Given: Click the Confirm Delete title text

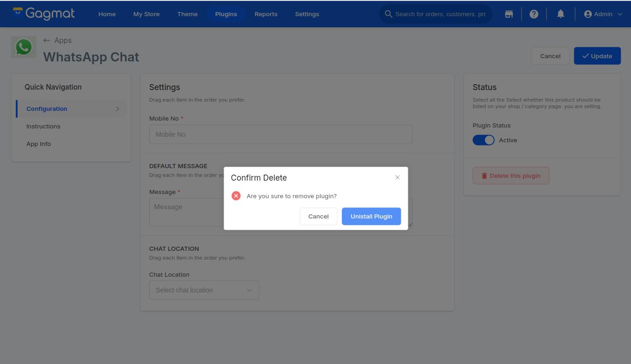Looking at the screenshot, I should 259,178.
